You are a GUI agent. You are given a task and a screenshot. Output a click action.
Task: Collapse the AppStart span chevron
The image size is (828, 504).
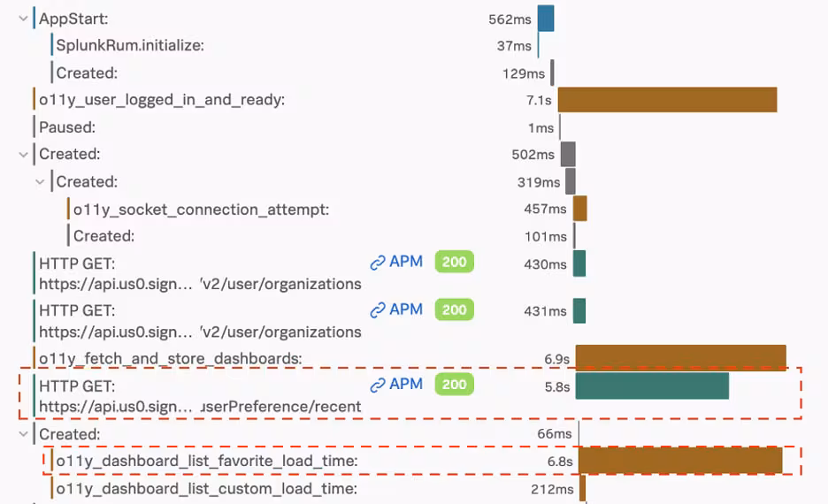(x=23, y=19)
